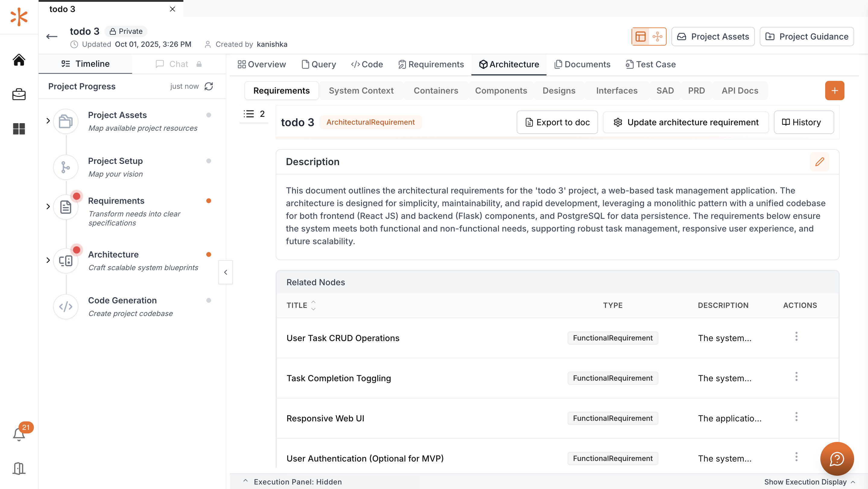Refresh the Project Progress timeline
Viewport: 868px width, 489px height.
point(209,86)
